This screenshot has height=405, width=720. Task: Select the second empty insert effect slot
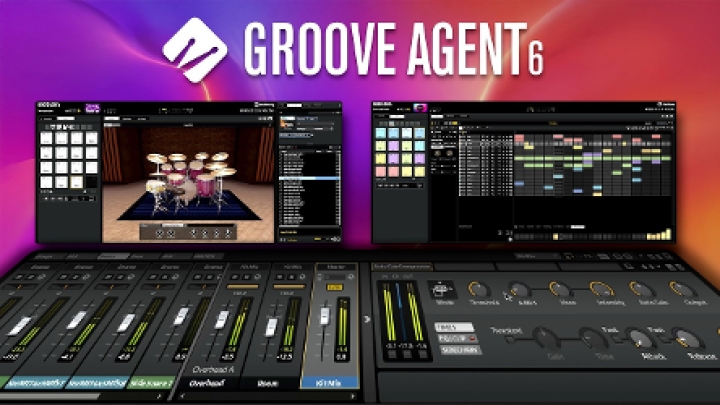point(464,266)
